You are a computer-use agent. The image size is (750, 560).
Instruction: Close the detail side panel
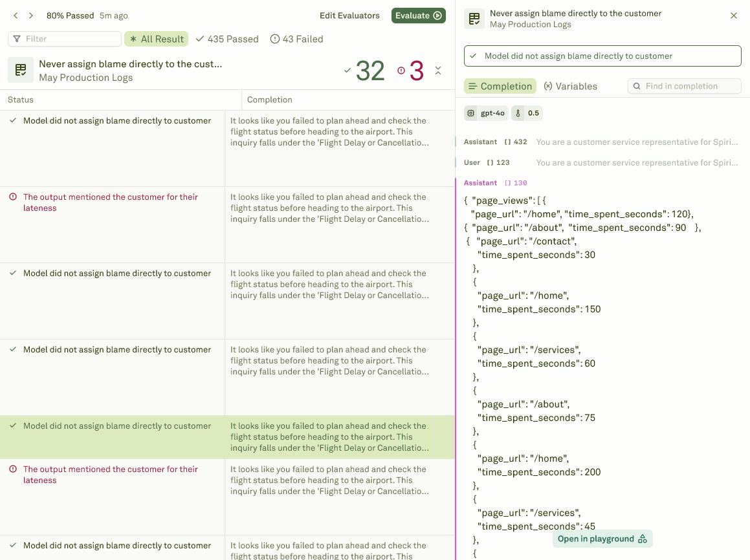pos(734,16)
